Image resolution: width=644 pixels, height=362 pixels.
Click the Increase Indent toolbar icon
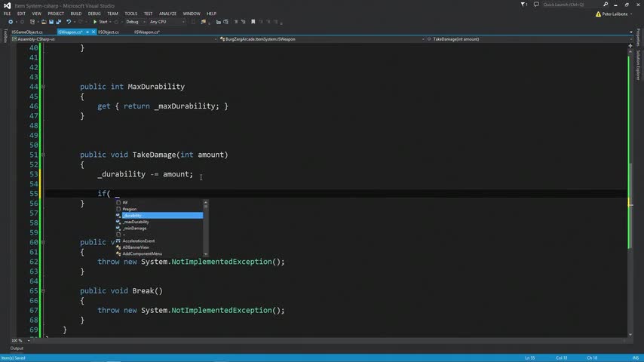coord(226,22)
